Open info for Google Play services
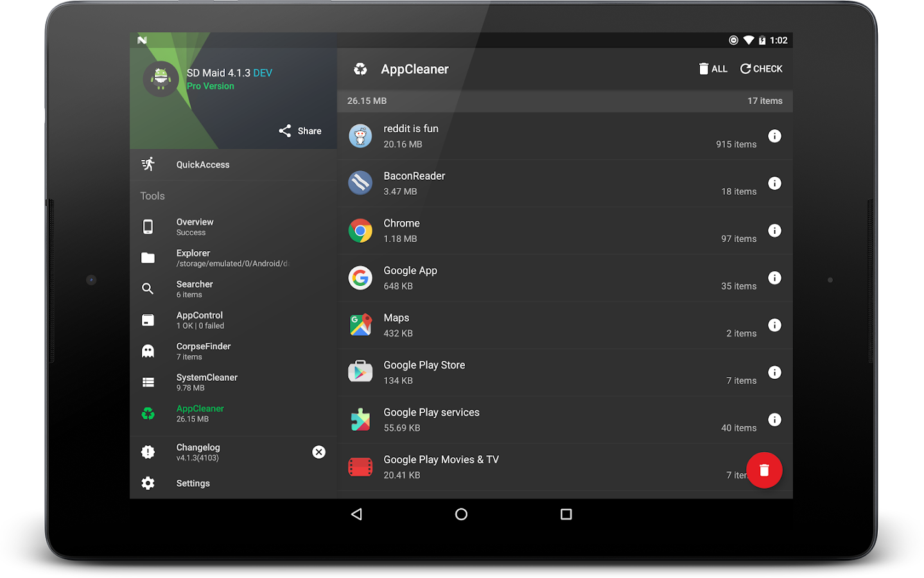 pyautogui.click(x=774, y=419)
